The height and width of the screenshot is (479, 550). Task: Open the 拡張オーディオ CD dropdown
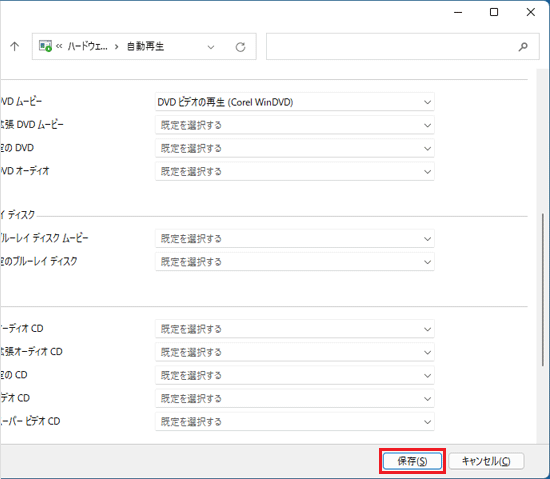pyautogui.click(x=295, y=352)
